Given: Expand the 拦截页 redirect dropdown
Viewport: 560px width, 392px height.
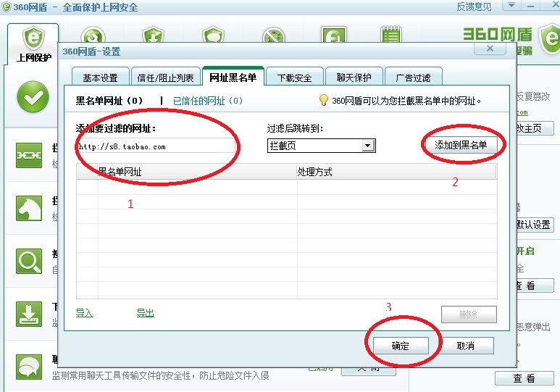Looking at the screenshot, I should [x=367, y=146].
